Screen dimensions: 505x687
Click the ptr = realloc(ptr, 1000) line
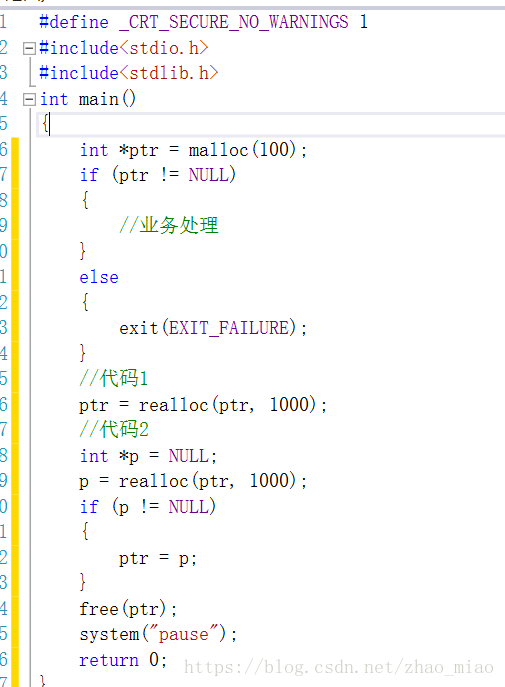203,405
